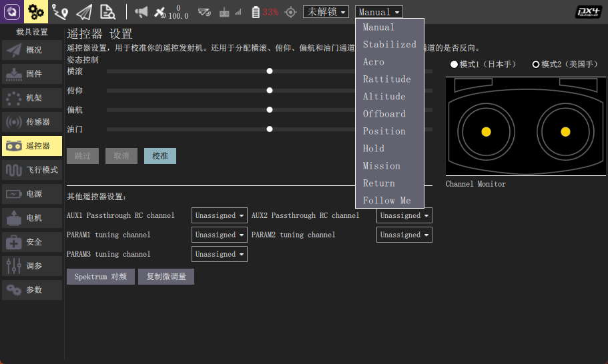Click the battery status indicator icon
608x364 pixels.
pos(256,12)
